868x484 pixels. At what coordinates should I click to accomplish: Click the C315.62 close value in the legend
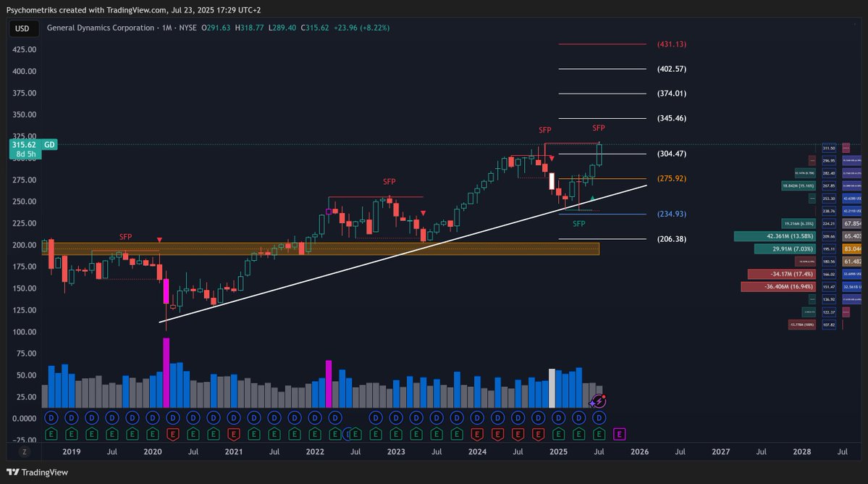pyautogui.click(x=314, y=28)
